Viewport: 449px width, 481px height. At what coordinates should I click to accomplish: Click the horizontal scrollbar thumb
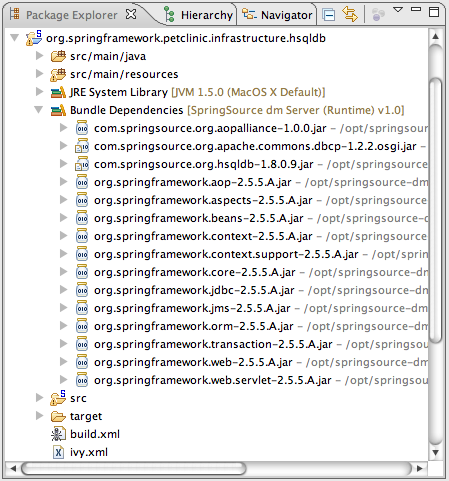coord(134,468)
